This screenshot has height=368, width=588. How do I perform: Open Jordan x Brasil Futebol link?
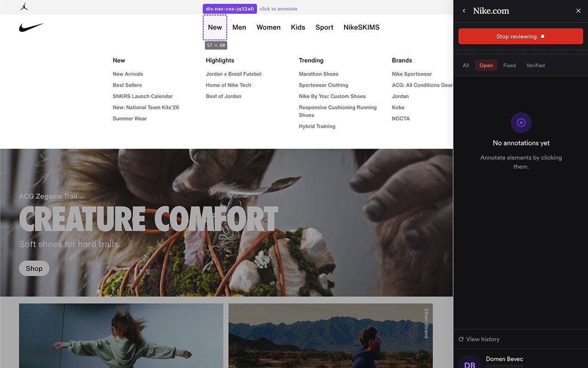pos(234,74)
